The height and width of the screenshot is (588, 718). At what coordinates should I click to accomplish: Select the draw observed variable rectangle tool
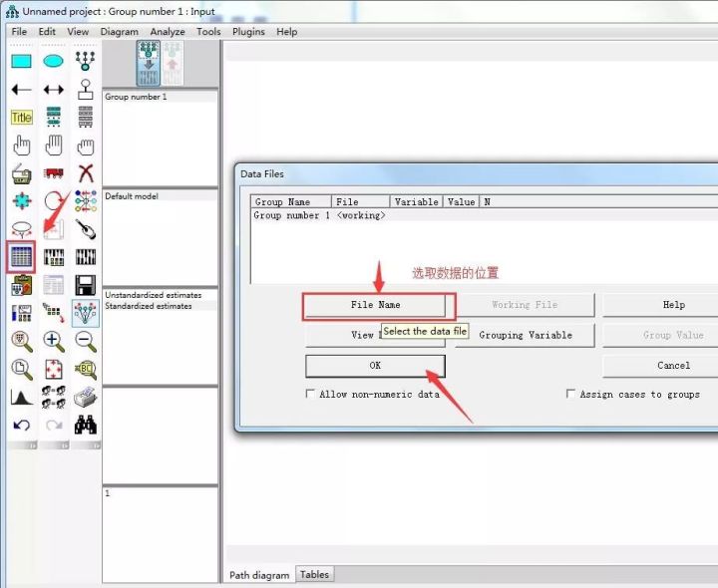pyautogui.click(x=21, y=61)
